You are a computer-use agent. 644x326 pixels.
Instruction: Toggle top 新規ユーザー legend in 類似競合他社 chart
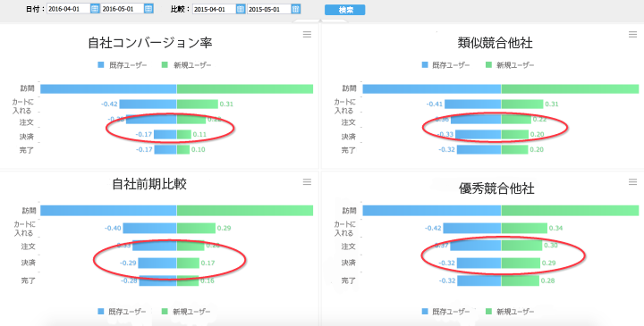pos(510,65)
